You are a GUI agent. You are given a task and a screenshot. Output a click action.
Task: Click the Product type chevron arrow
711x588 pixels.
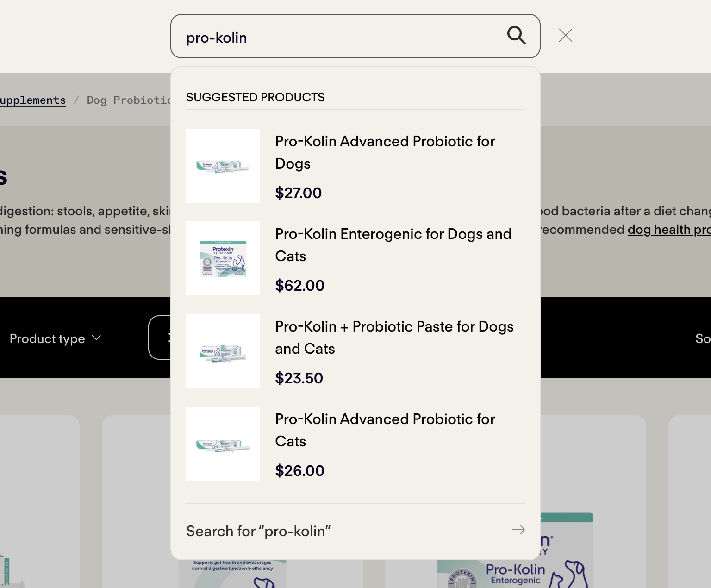(x=96, y=338)
